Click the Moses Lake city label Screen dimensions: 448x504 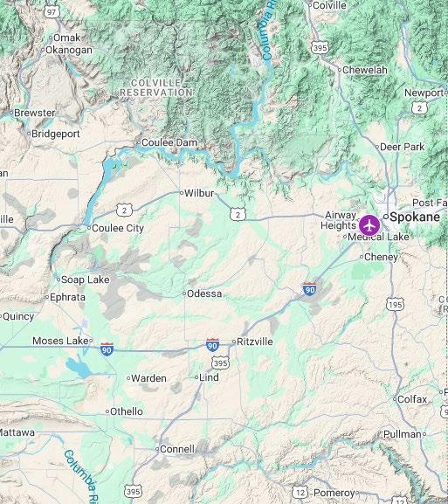(x=60, y=341)
